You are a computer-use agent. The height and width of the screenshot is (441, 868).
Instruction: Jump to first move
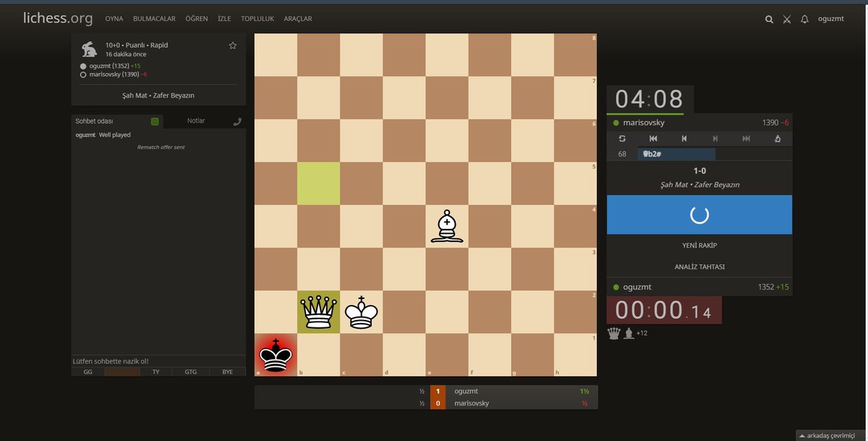pyautogui.click(x=653, y=138)
